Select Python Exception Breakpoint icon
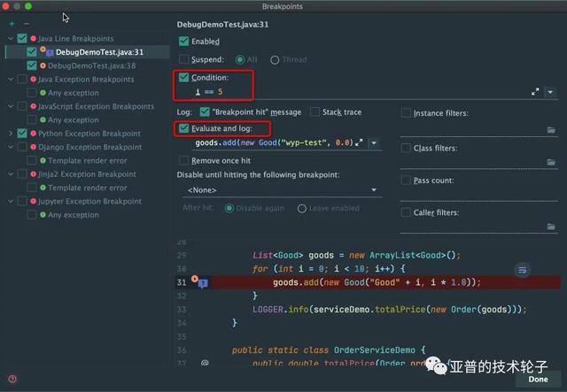This screenshot has width=567, height=392. click(x=34, y=134)
